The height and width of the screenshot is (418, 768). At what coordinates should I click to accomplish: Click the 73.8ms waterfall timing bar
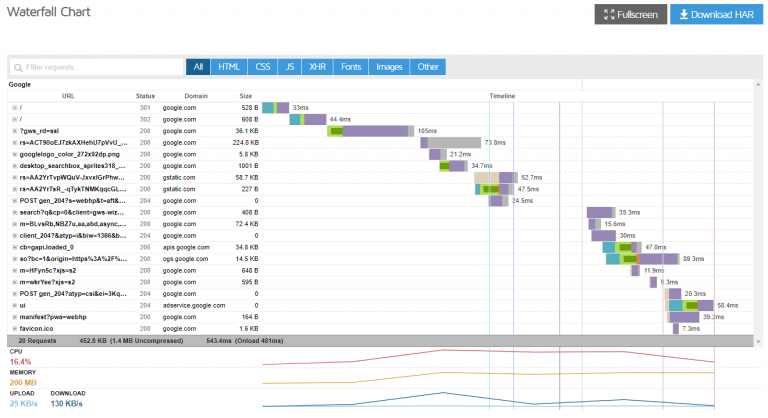click(x=448, y=143)
